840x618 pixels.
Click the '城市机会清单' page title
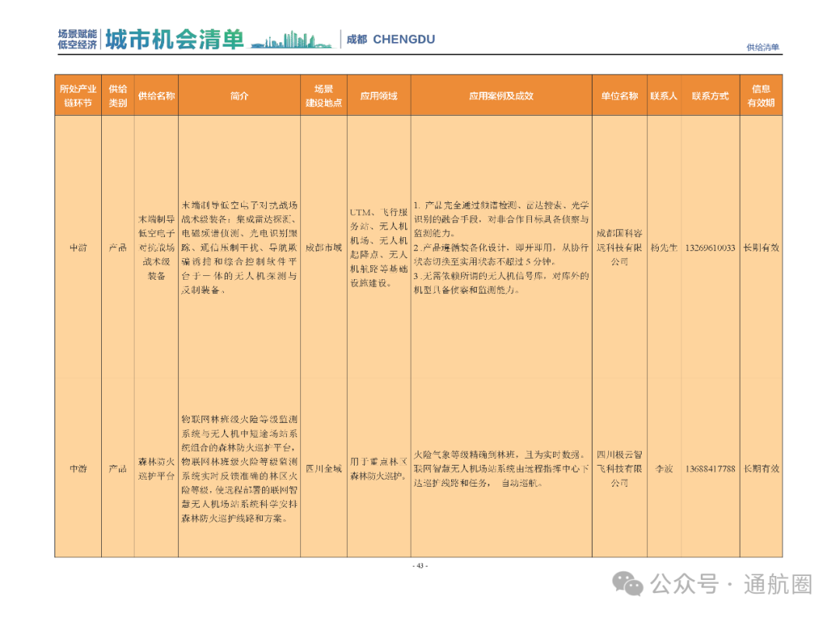pos(175,40)
